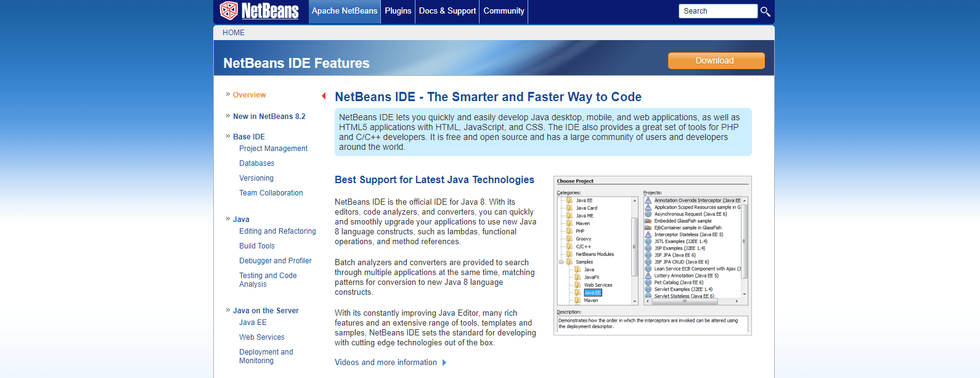The width and height of the screenshot is (980, 378).
Task: Click the orange Download button
Action: pos(716,60)
